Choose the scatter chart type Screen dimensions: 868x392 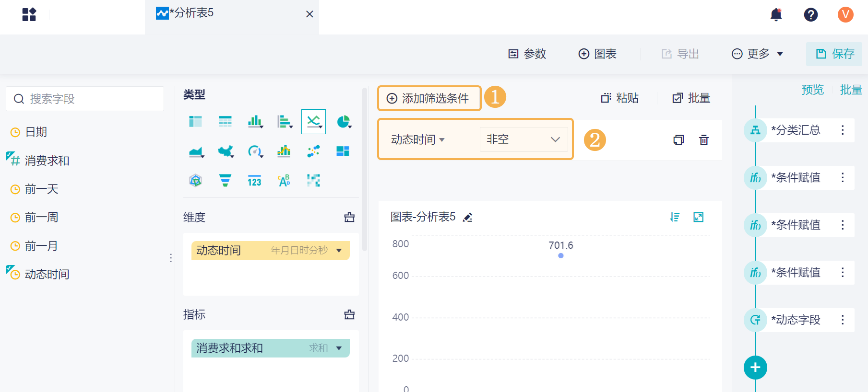[314, 151]
